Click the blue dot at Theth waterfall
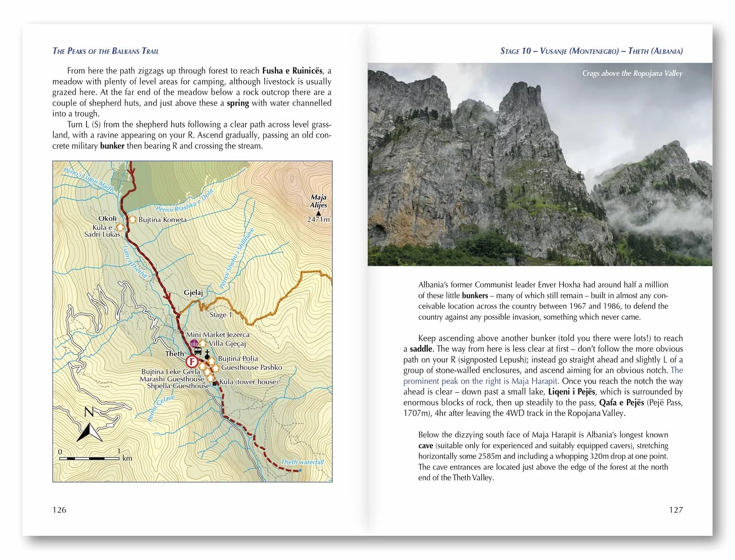This screenshot has width=735, height=560. (300, 470)
